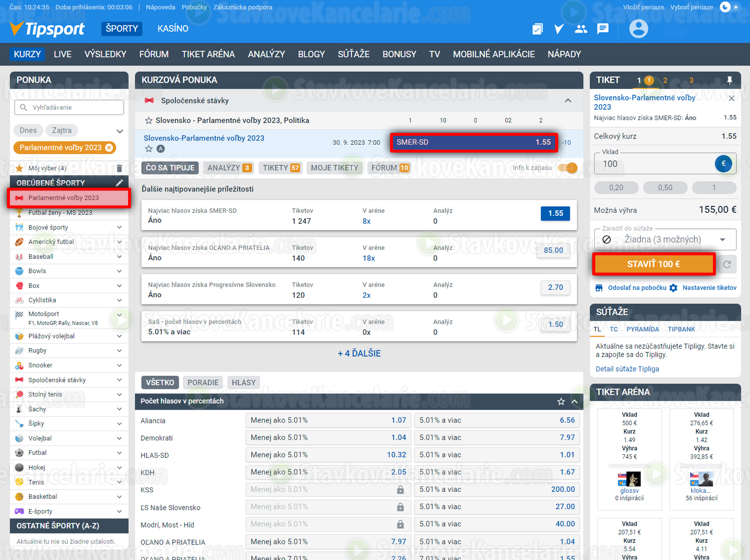The height and width of the screenshot is (560, 750).
Task: Click the search magnifier icon
Action: (23, 107)
